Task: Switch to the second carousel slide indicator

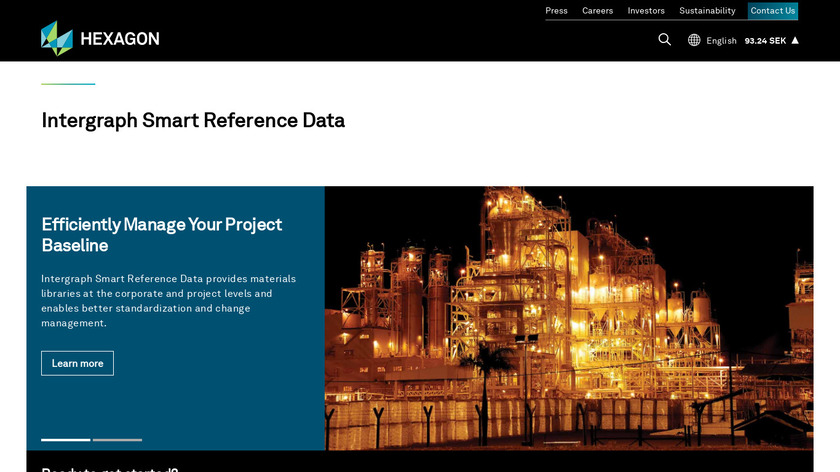Action: click(117, 440)
